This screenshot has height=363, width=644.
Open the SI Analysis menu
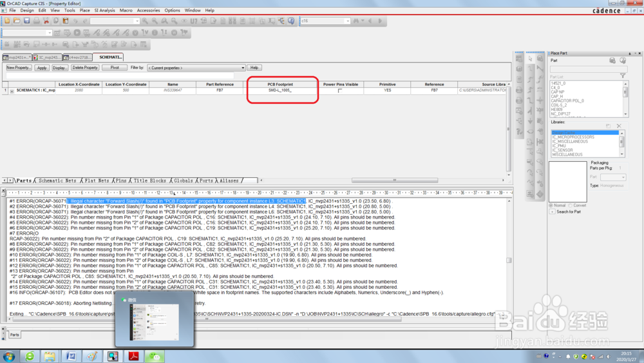(105, 10)
